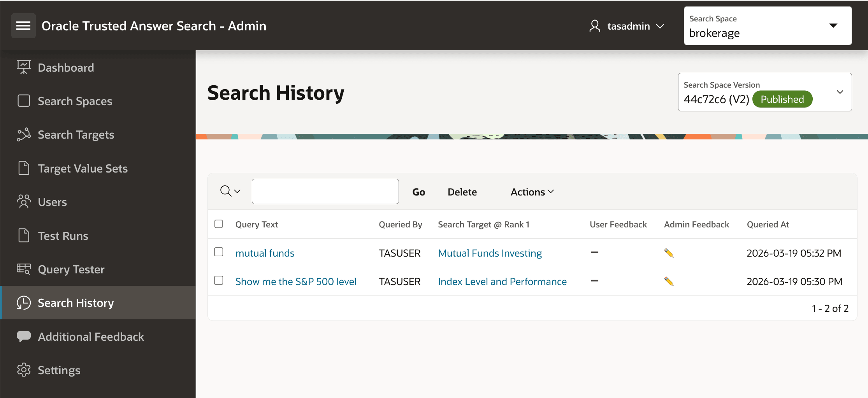Open the Mutual Funds Investing target link
868x398 pixels.
(x=490, y=253)
